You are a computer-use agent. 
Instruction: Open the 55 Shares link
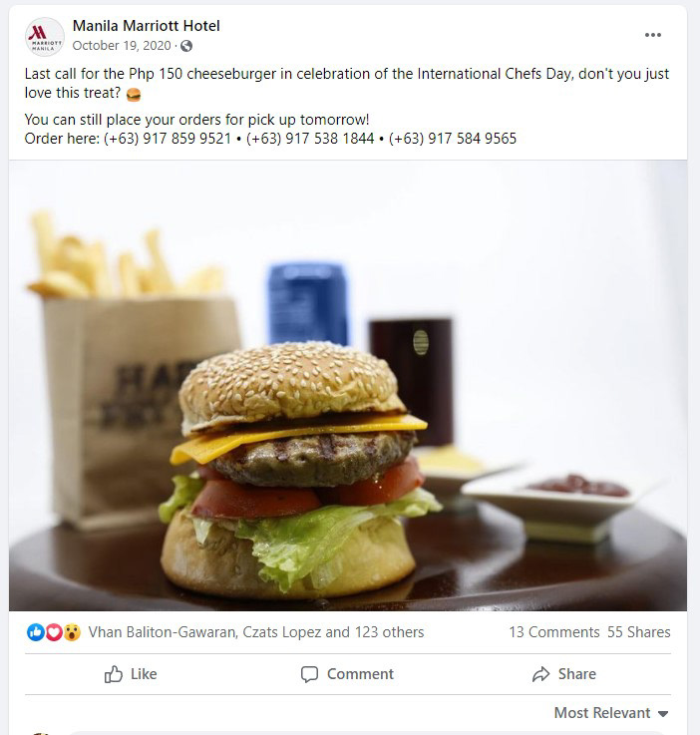(639, 632)
